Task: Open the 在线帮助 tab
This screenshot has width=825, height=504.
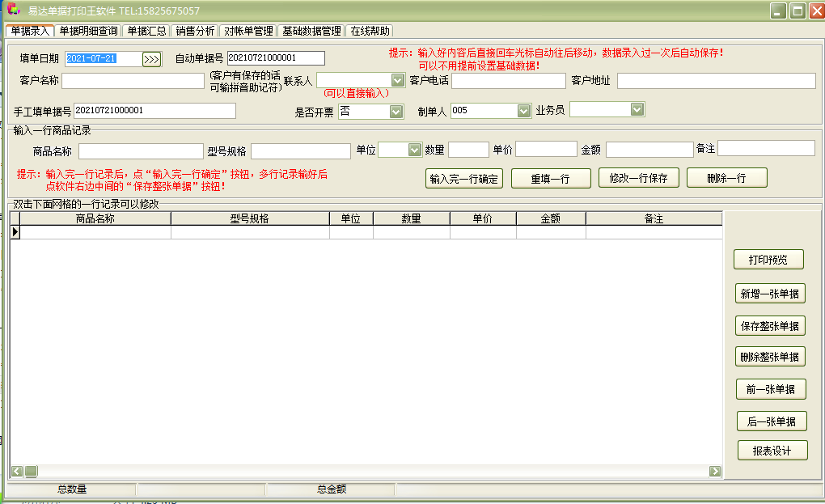Action: point(369,30)
